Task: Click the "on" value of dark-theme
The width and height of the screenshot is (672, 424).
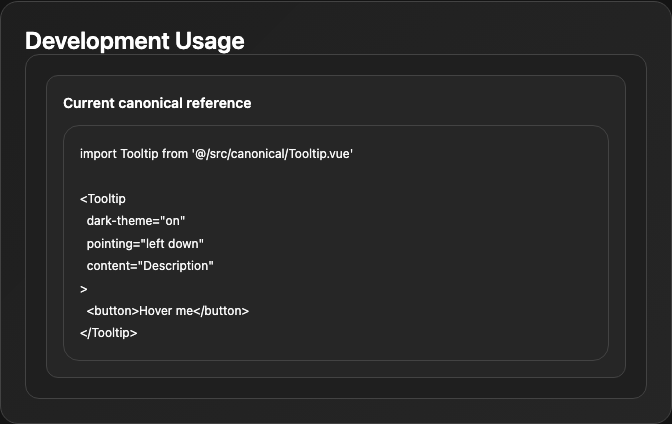Action: [172, 221]
